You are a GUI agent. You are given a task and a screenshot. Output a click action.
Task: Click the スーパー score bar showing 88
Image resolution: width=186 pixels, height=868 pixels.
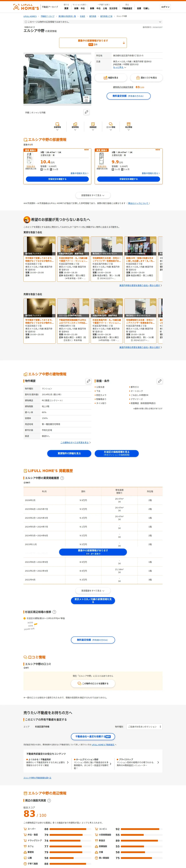[x=70, y=829]
